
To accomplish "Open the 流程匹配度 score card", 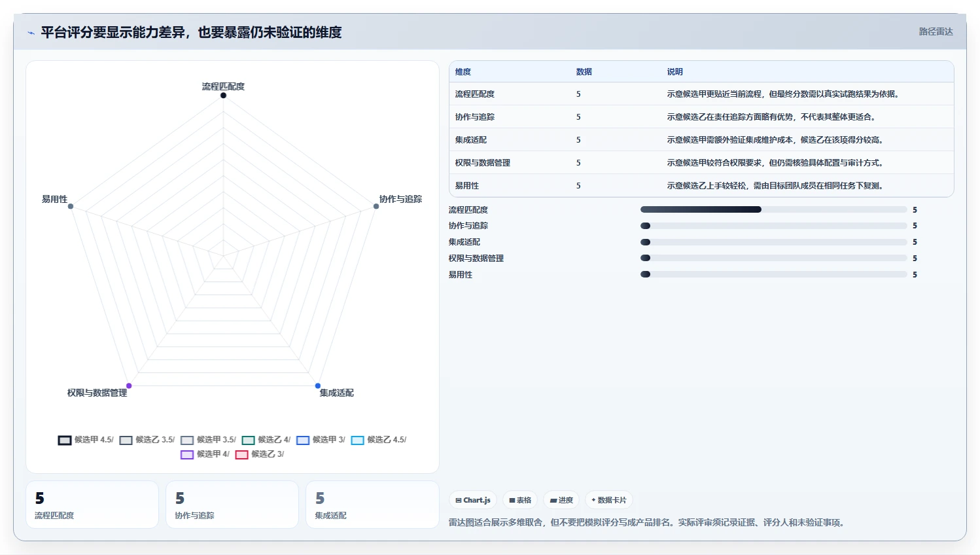I will tap(92, 505).
